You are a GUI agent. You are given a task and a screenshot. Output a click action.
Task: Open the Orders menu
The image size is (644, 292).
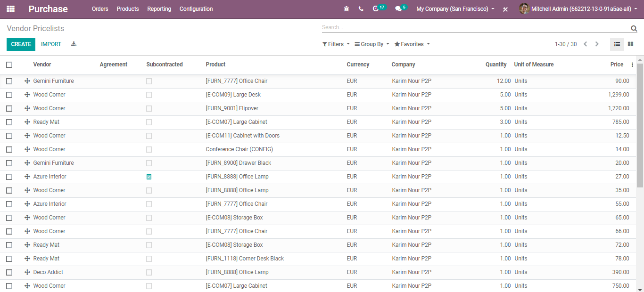pyautogui.click(x=100, y=9)
